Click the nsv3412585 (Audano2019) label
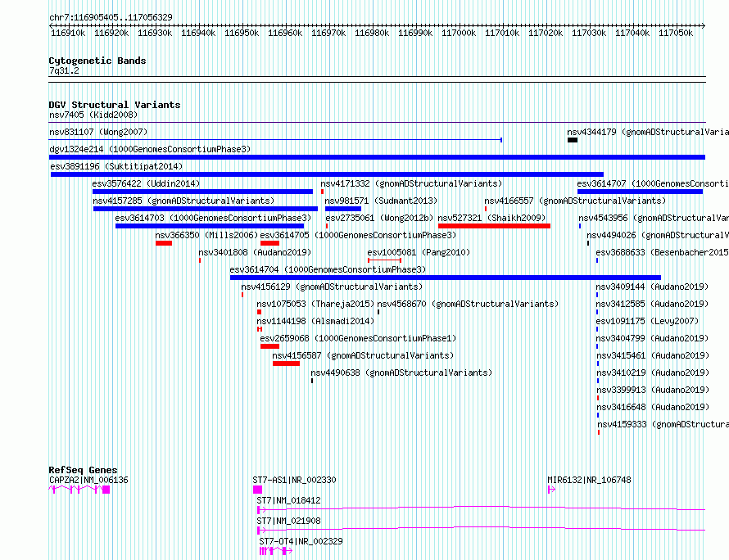729x560 pixels. click(652, 304)
